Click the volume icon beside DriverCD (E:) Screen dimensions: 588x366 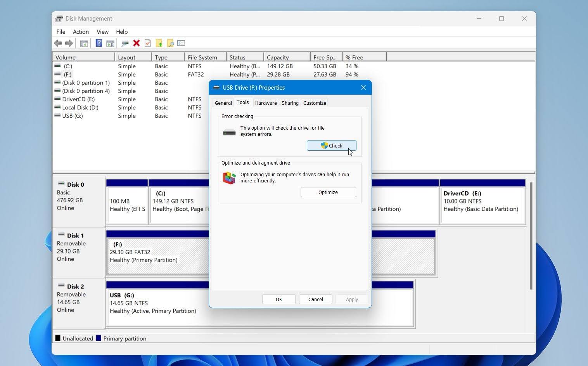coord(57,99)
